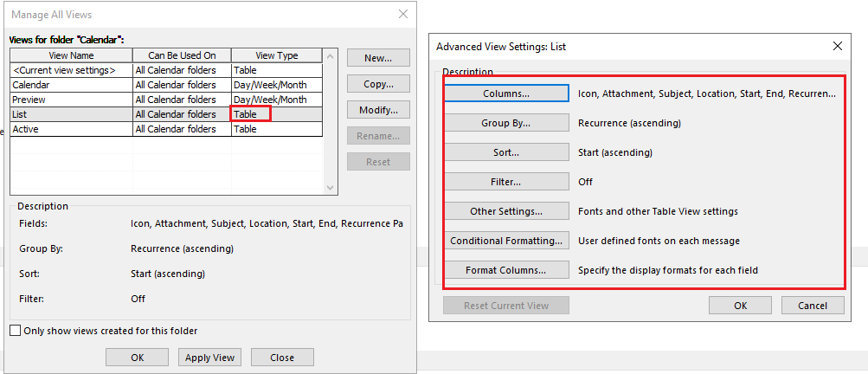Click the Modify... button
The height and width of the screenshot is (374, 868).
[378, 110]
